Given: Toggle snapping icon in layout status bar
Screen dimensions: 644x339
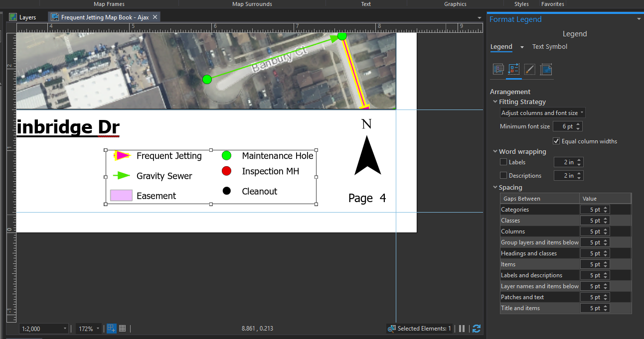Looking at the screenshot, I should tap(112, 329).
